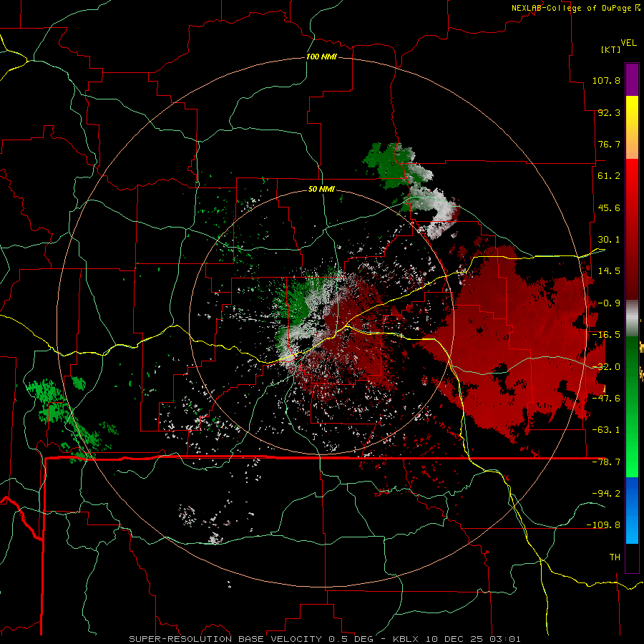The image size is (644, 644).
Task: Click the -78.7 velocity scale value
Action: (606, 462)
